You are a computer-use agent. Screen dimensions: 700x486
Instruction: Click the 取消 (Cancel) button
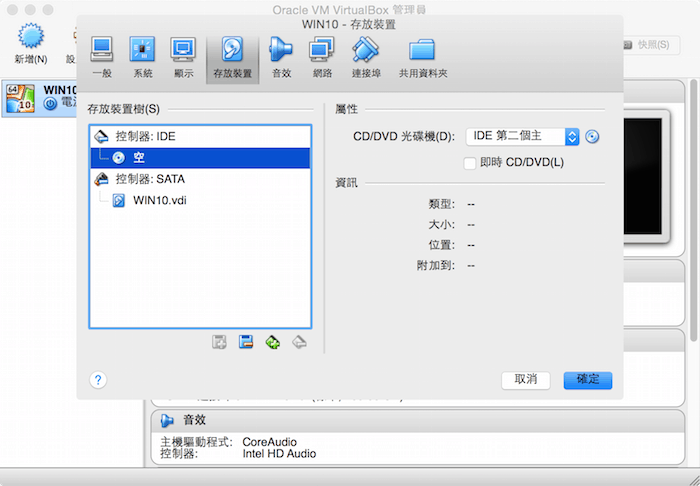click(526, 381)
